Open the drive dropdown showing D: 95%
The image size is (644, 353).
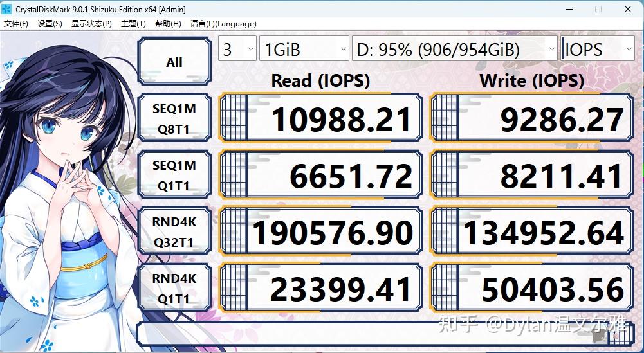click(x=455, y=48)
